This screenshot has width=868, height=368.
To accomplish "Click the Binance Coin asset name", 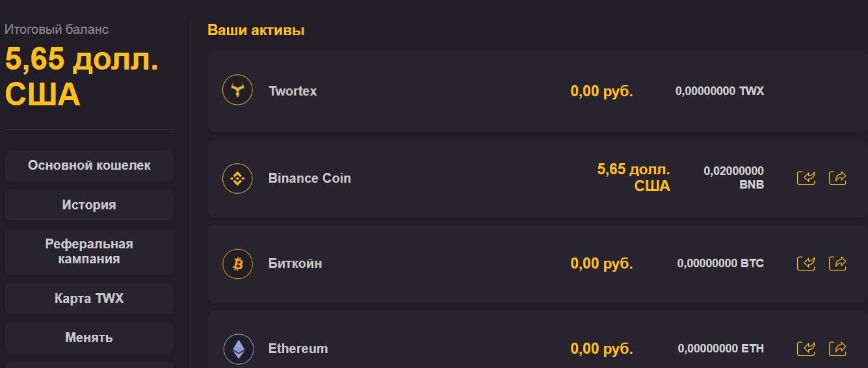I will point(309,178).
